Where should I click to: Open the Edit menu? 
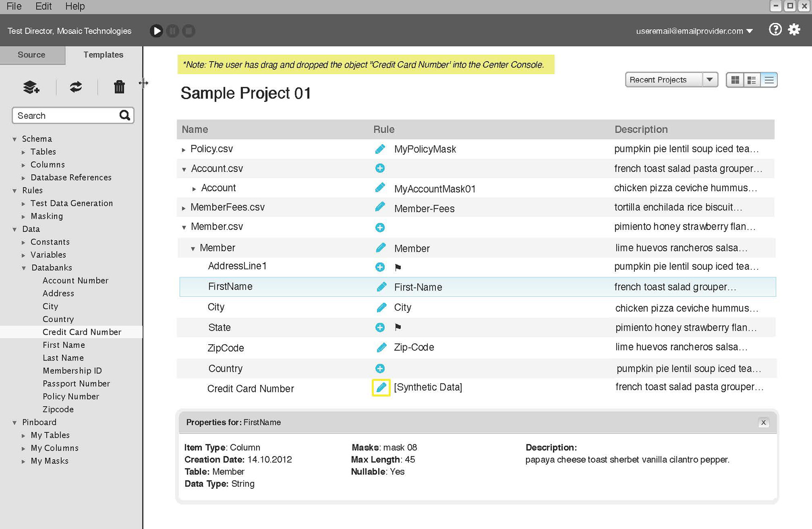tap(44, 6)
